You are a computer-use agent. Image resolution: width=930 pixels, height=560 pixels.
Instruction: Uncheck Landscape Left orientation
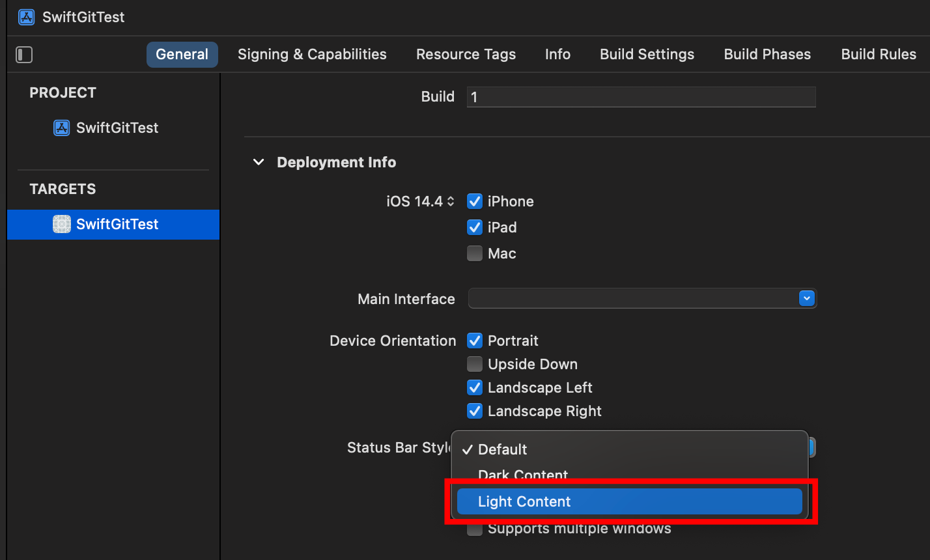(x=475, y=388)
